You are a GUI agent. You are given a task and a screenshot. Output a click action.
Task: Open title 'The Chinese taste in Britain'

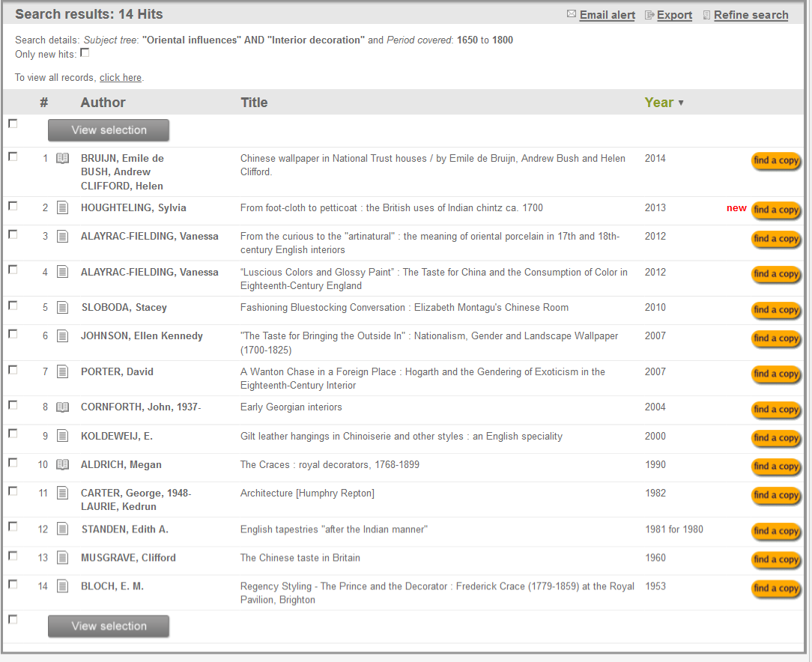click(x=300, y=558)
